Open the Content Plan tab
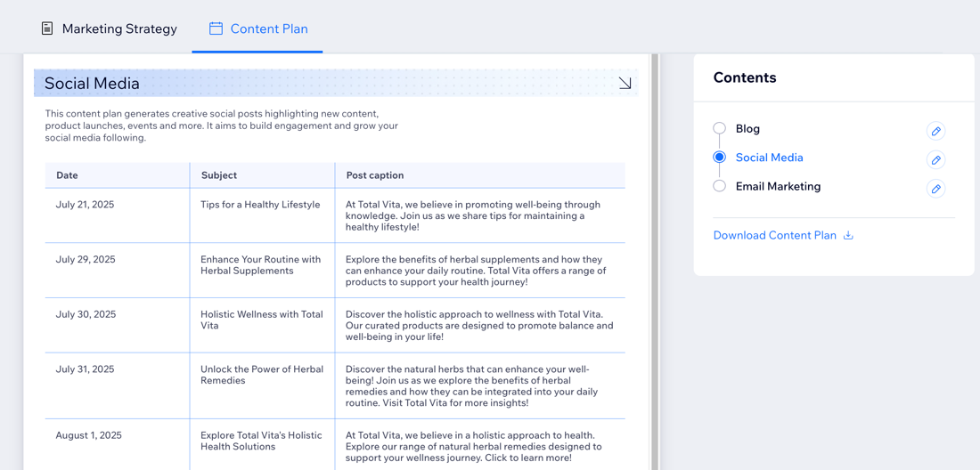This screenshot has width=980, height=470. tap(257, 28)
